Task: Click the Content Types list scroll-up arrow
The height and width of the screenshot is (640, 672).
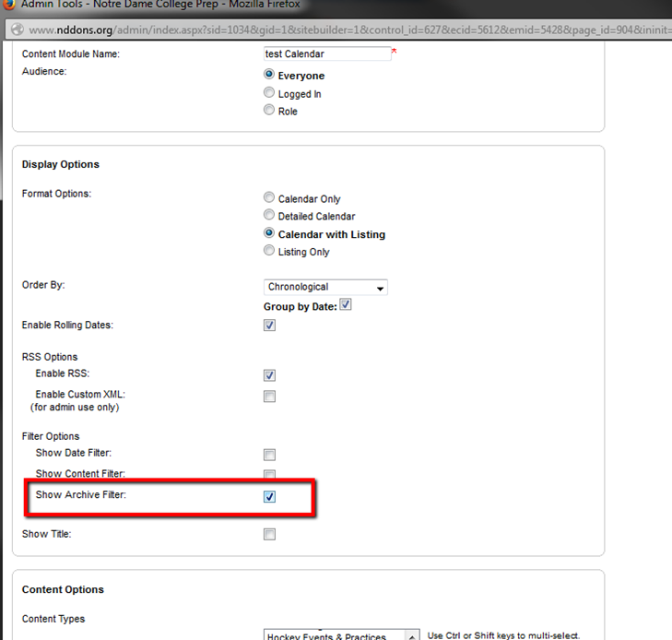Action: 411,636
